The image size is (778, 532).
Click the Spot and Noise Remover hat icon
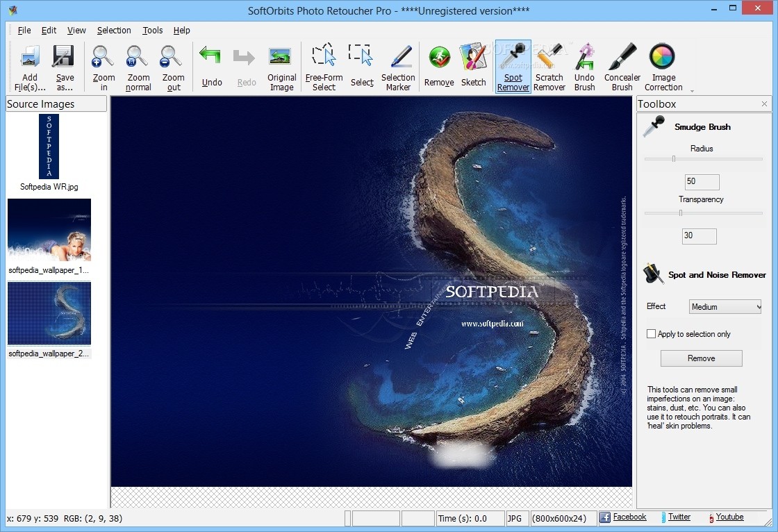[x=653, y=274]
